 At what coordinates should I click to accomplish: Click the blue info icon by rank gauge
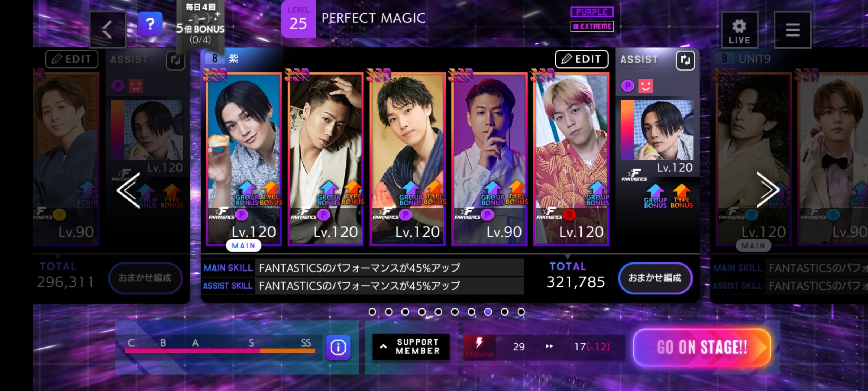[338, 348]
